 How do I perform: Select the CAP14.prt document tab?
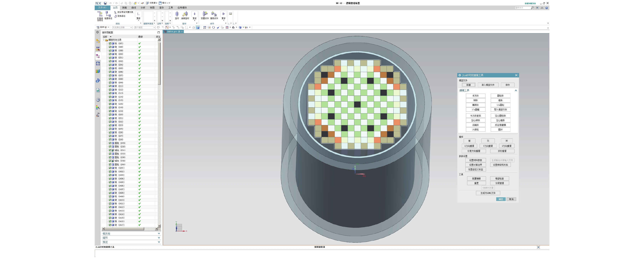click(x=173, y=32)
